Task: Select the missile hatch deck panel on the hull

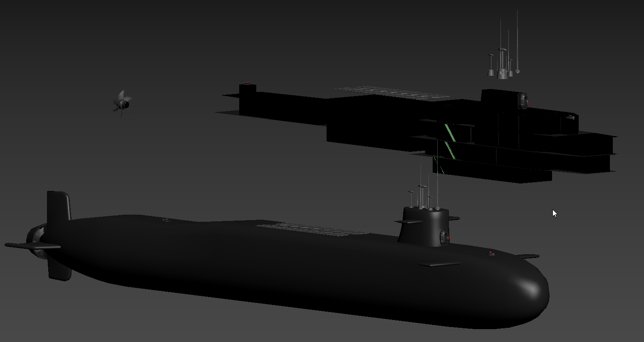Action: 312,229
